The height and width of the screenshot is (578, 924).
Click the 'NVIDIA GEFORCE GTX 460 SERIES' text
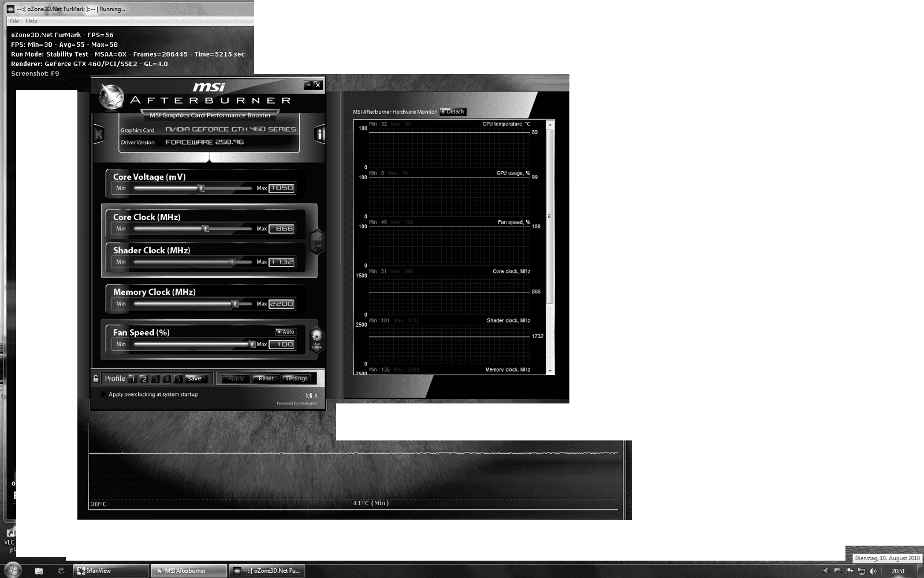click(230, 129)
